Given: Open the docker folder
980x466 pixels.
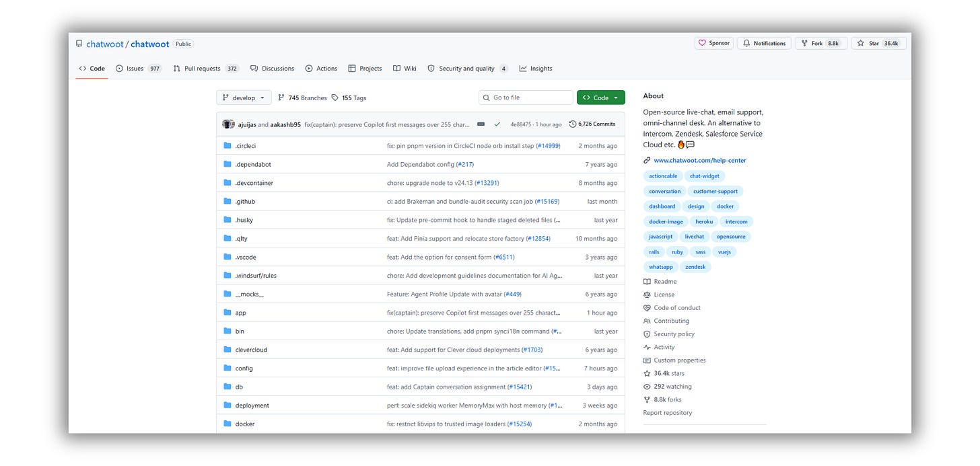Looking at the screenshot, I should (x=245, y=424).
